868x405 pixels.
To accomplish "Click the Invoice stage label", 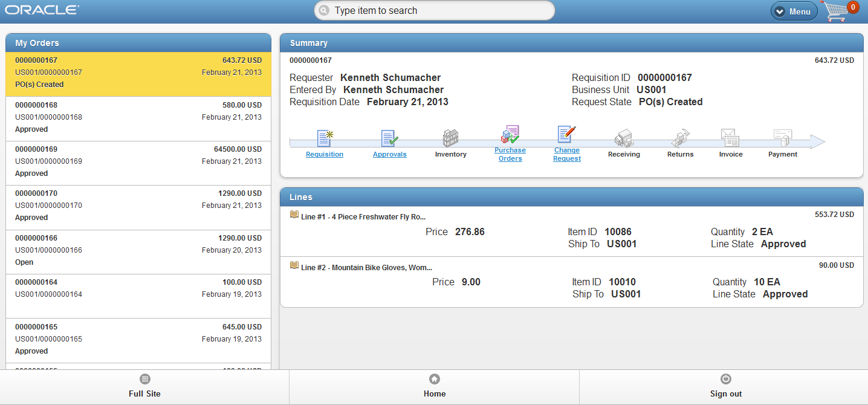I will [731, 155].
